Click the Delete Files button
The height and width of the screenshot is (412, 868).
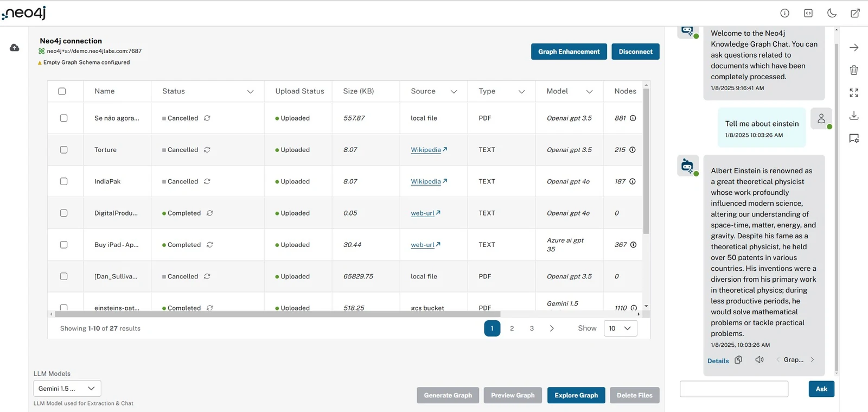(x=634, y=395)
